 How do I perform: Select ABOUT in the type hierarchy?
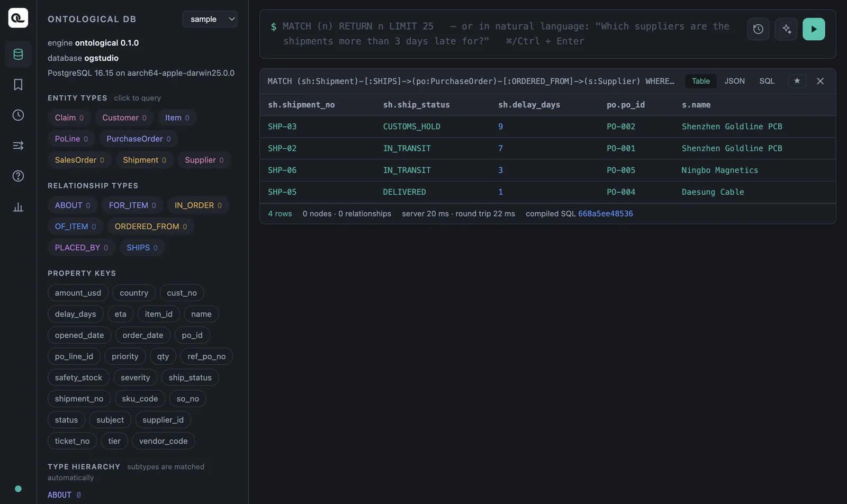click(x=59, y=495)
